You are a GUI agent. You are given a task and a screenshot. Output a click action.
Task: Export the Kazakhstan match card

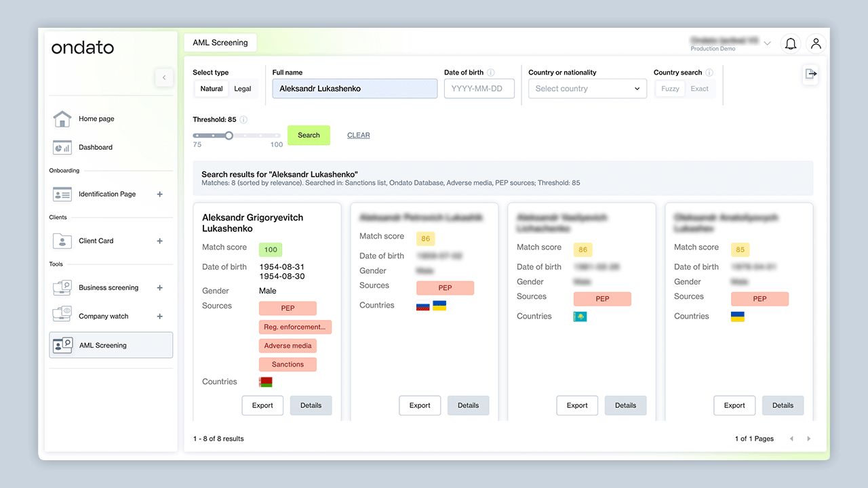577,405
